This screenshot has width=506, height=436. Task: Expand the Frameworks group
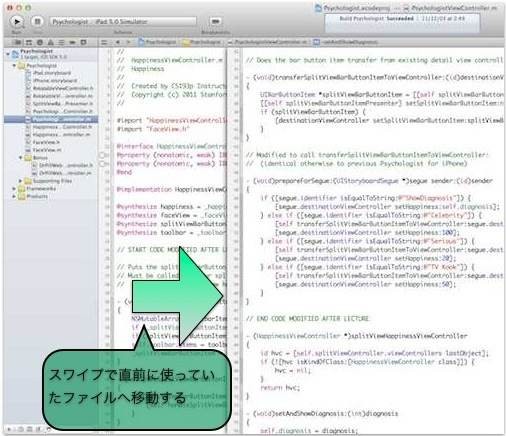14,189
